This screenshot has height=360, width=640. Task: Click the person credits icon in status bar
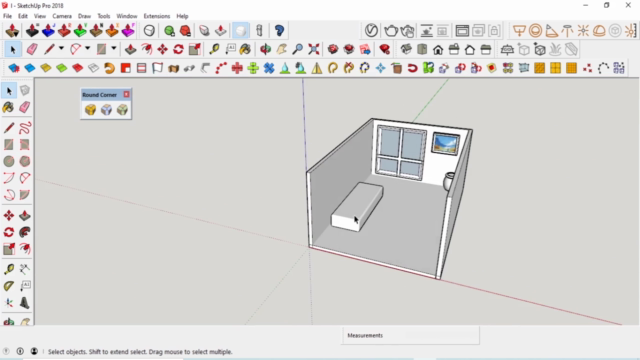(34, 351)
